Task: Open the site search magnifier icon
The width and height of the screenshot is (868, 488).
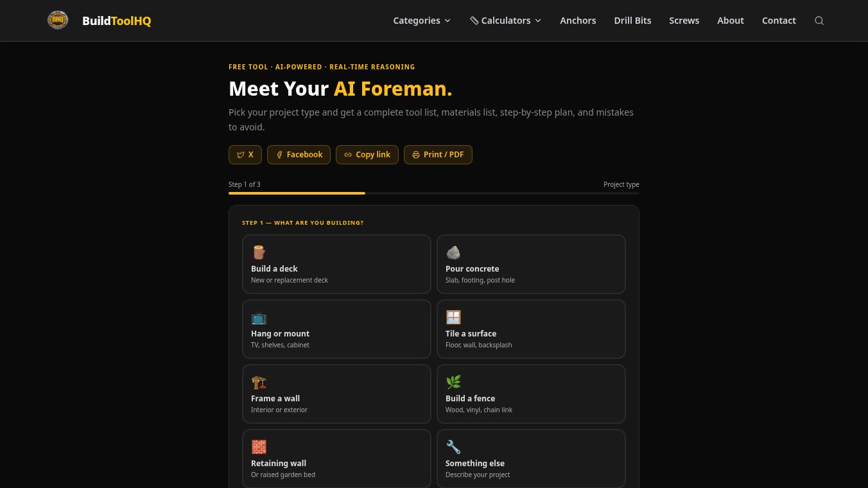Action: pos(819,21)
